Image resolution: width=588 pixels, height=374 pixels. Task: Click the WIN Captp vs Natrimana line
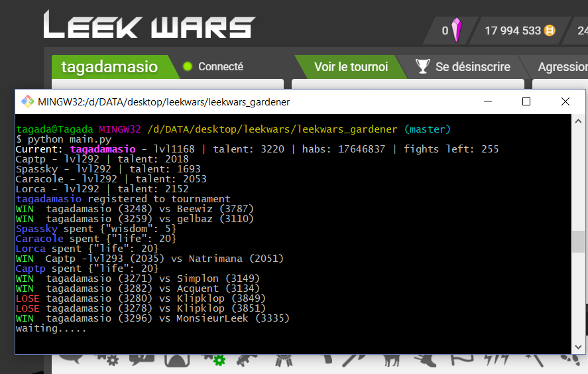point(150,259)
